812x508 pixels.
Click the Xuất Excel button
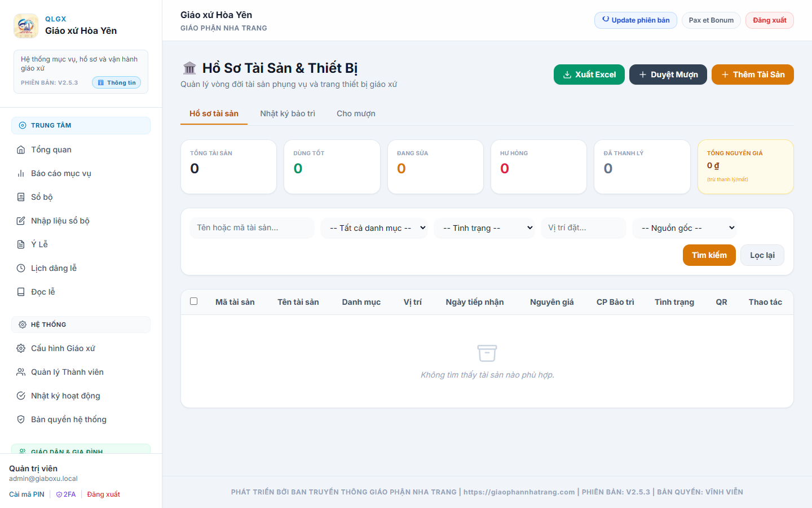[589, 75]
